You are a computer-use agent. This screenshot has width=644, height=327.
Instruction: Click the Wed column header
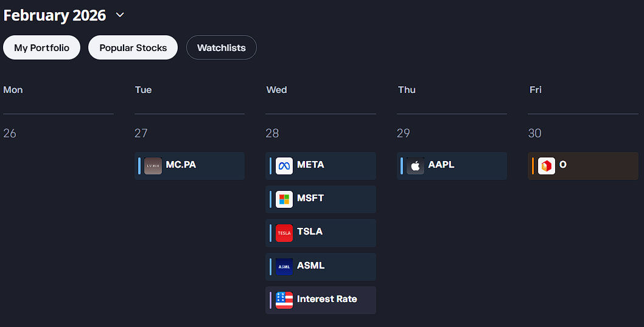click(x=276, y=90)
